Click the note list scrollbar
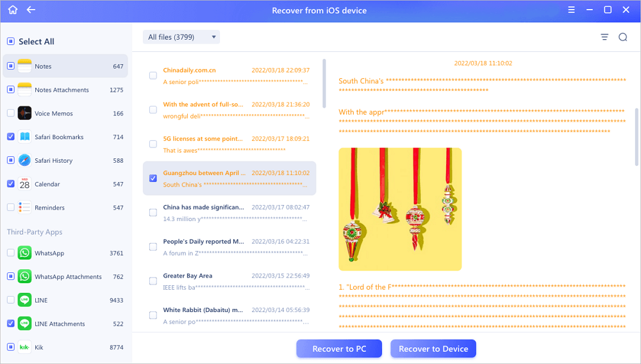The image size is (641, 364). 324,84
